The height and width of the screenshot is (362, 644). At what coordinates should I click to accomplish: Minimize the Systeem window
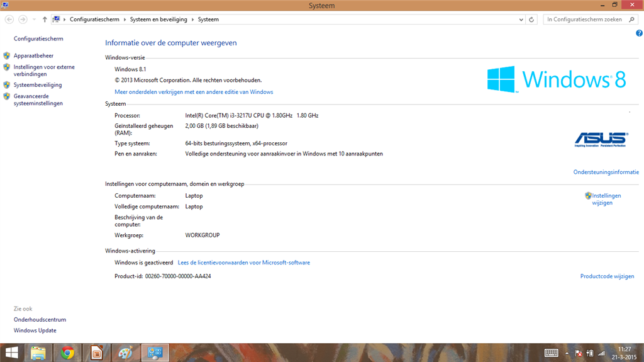point(602,5)
